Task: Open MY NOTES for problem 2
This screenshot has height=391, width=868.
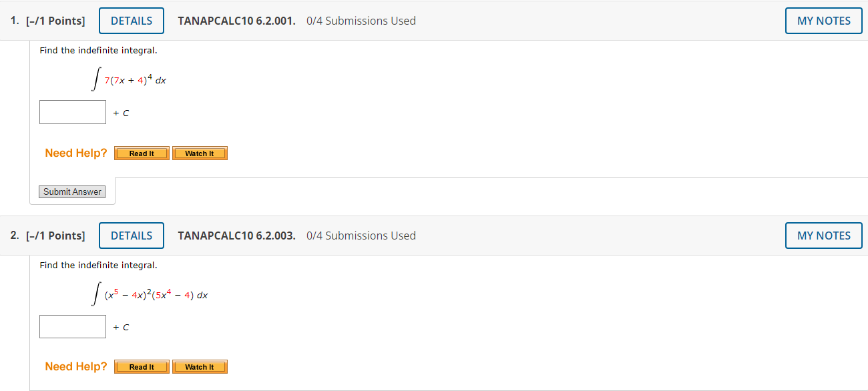Action: pos(823,235)
